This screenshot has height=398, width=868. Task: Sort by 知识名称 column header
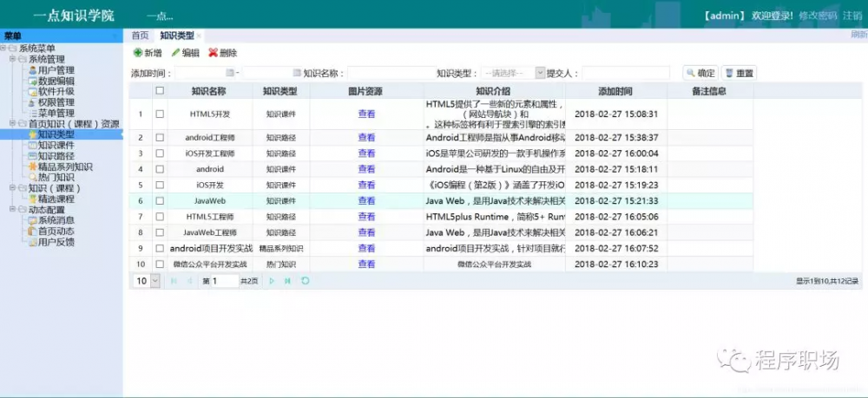click(x=208, y=91)
